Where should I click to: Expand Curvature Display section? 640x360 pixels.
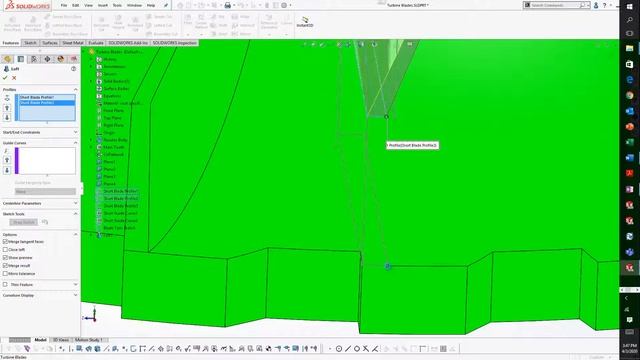tap(76, 295)
